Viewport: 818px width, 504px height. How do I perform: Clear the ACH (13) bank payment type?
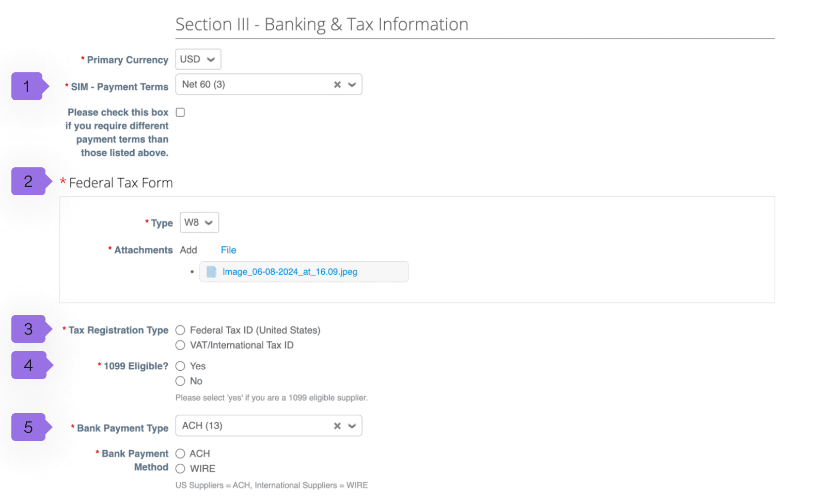tap(337, 426)
